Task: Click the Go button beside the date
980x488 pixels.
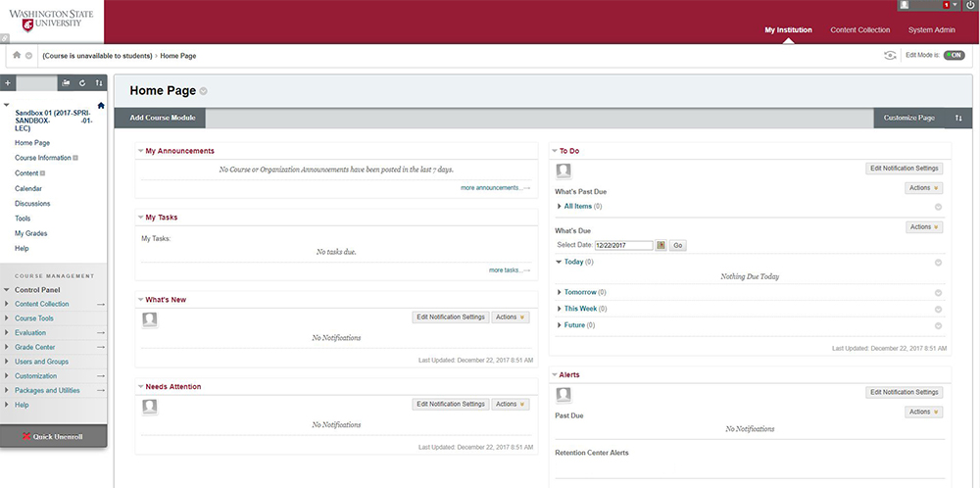Action: [678, 246]
